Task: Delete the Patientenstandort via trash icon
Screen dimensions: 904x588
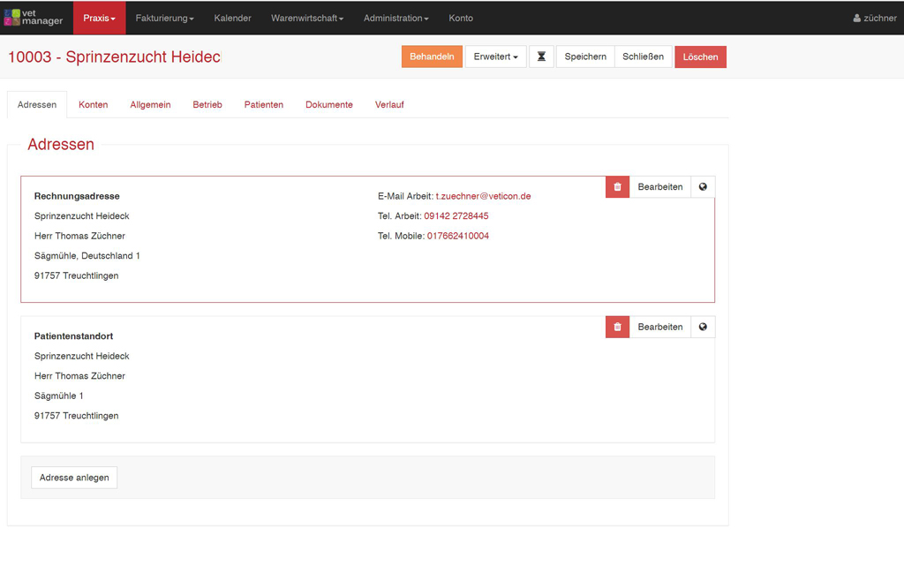Action: (617, 327)
